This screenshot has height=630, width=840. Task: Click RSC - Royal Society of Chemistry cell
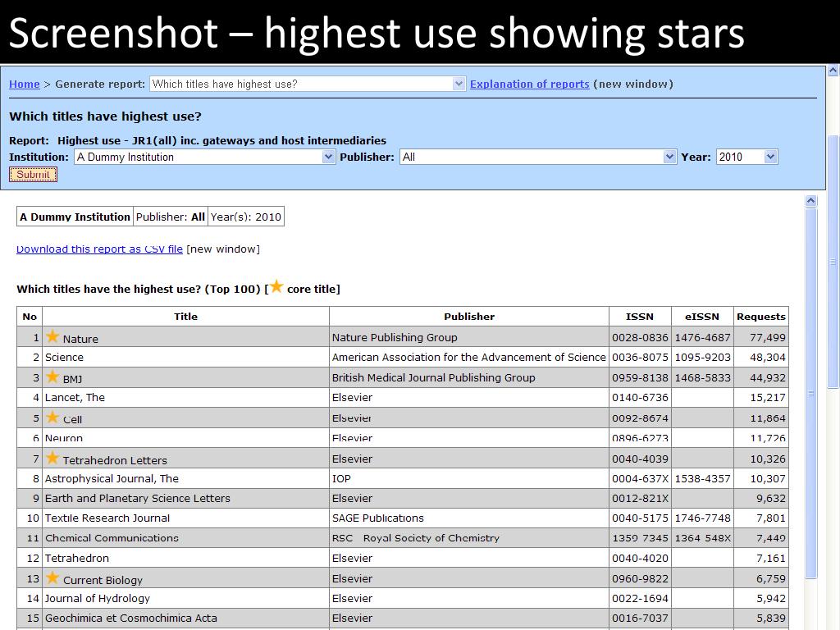tap(469, 538)
